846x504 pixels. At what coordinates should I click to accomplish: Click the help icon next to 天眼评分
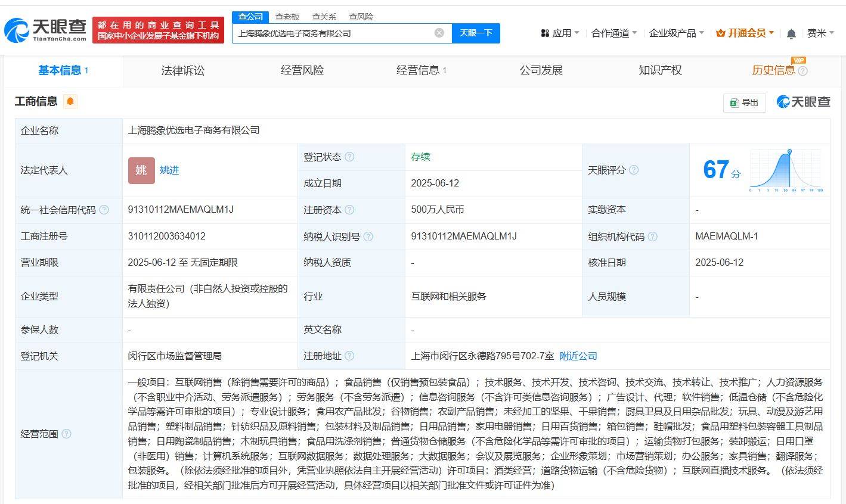point(634,170)
